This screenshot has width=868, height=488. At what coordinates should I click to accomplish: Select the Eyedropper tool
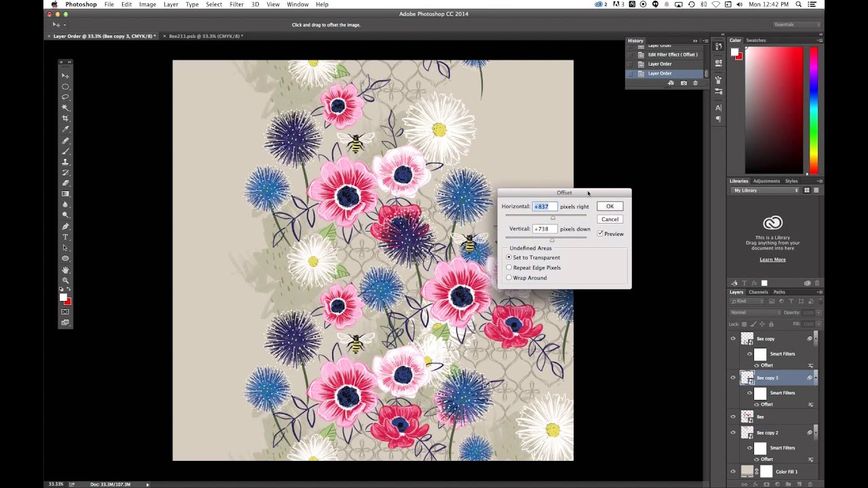66,129
